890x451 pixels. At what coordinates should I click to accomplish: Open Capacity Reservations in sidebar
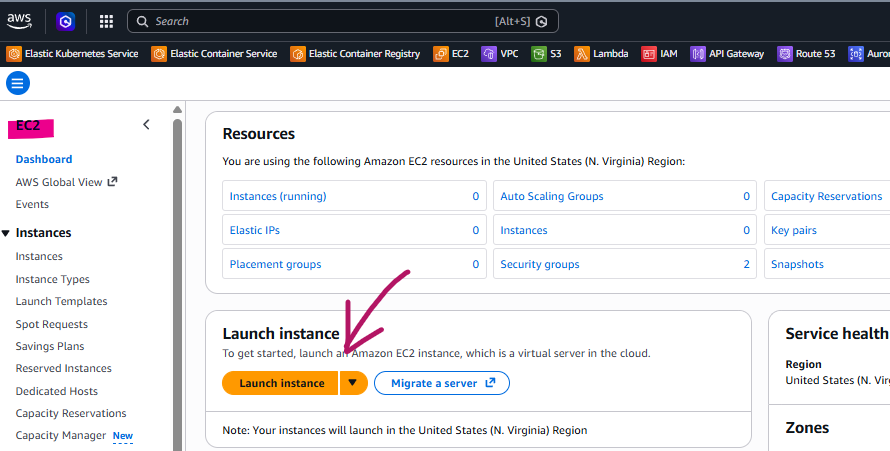point(71,413)
